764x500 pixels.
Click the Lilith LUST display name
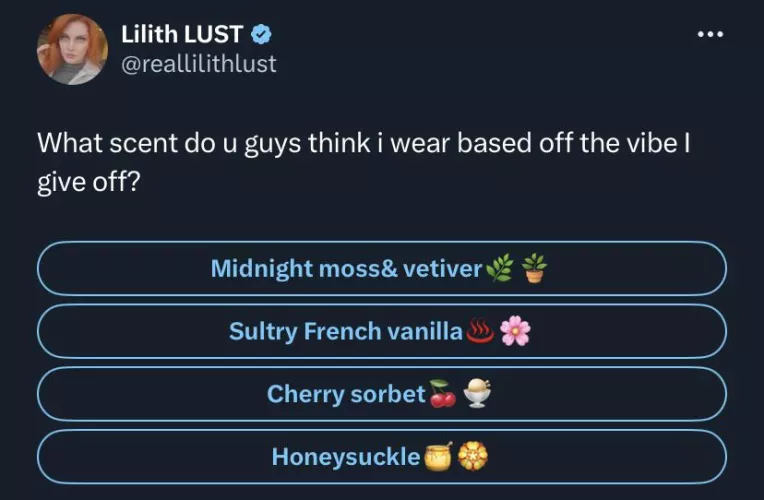[182, 35]
